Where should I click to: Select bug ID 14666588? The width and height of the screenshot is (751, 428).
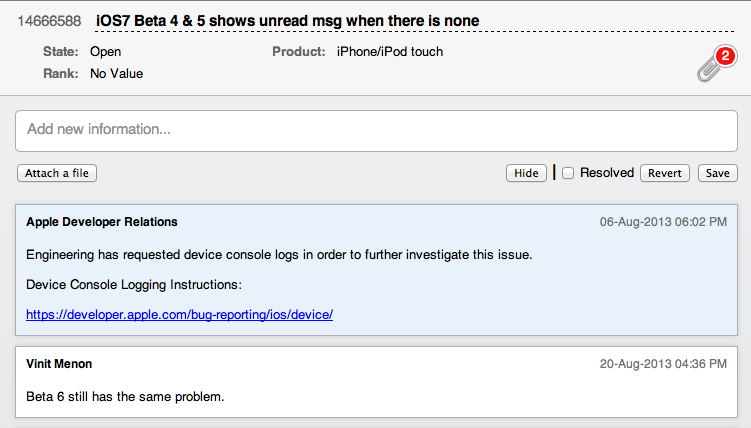49,20
